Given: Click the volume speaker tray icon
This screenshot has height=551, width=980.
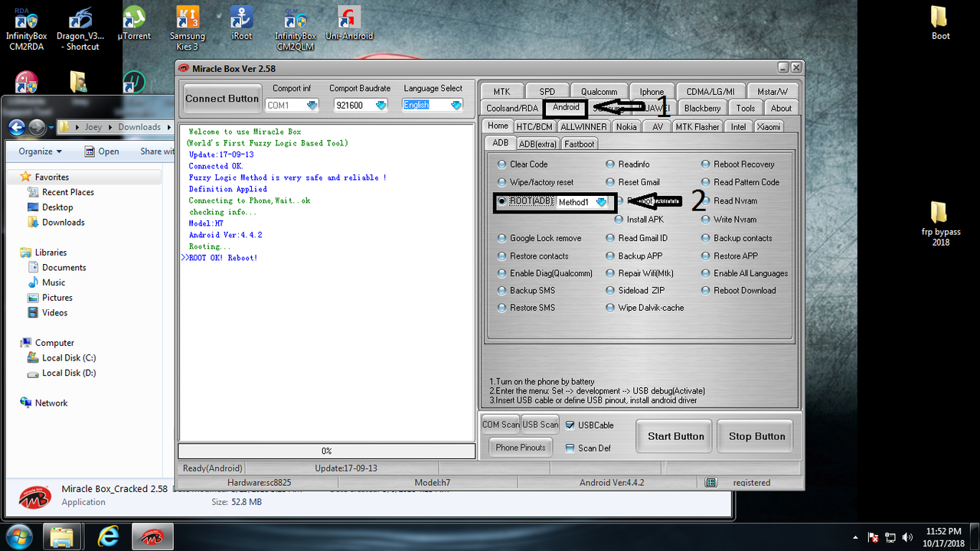Looking at the screenshot, I should click(907, 537).
